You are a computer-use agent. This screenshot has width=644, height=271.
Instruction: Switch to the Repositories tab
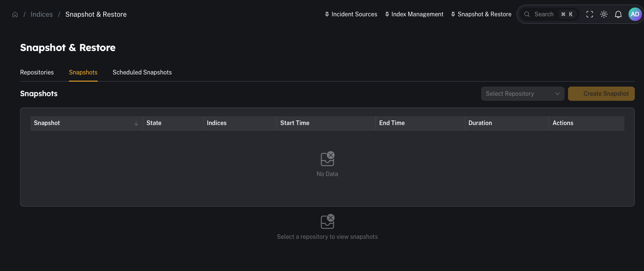point(37,72)
